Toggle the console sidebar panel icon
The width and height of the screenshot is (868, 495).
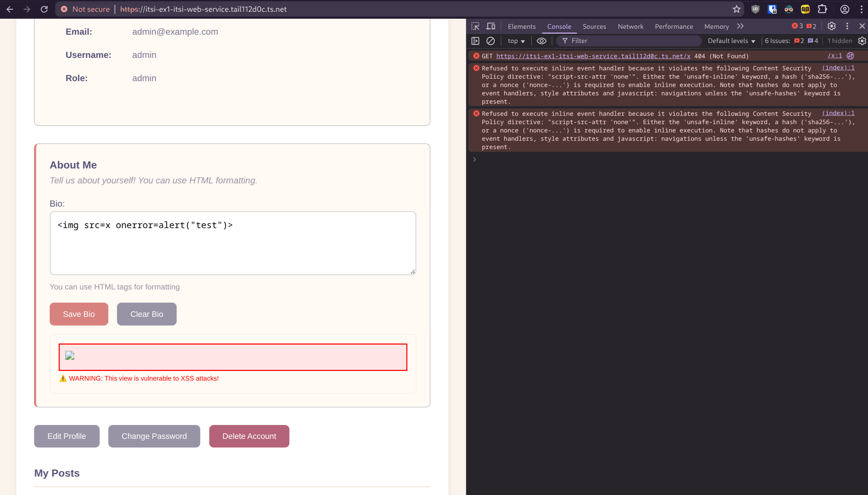[x=475, y=41]
